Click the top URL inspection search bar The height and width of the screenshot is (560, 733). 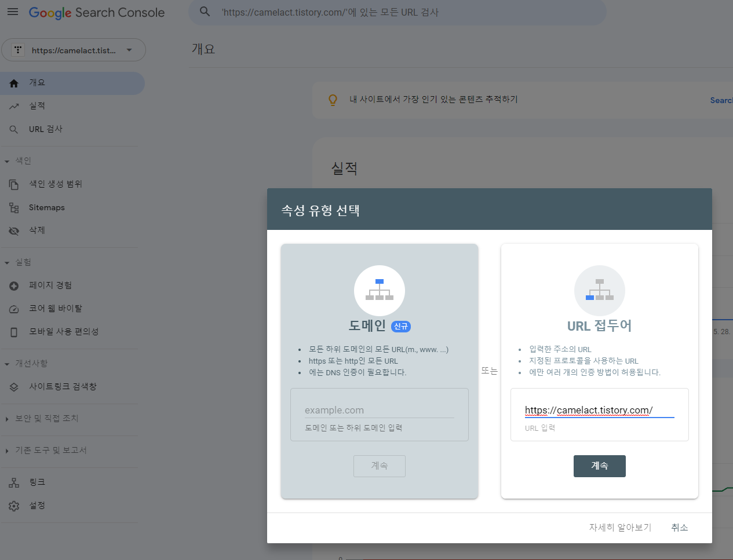point(398,12)
